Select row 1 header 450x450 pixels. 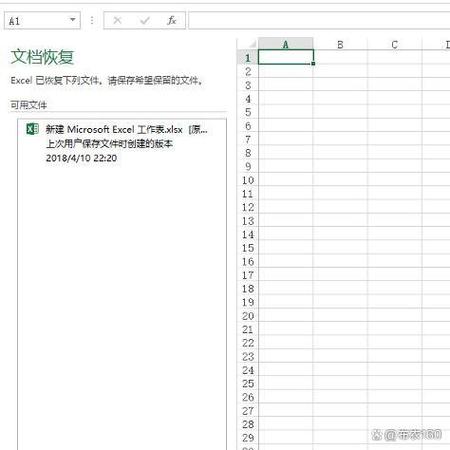248,58
